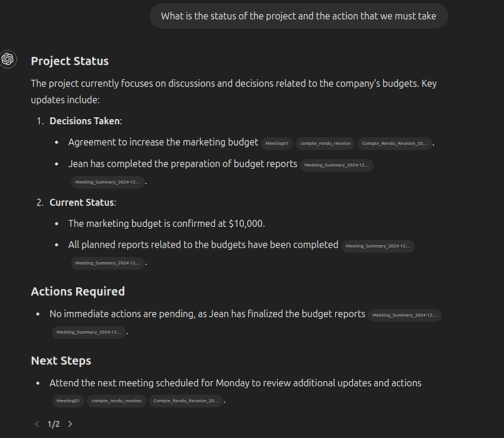Click the Project Status heading
The image size is (504, 438).
70,61
